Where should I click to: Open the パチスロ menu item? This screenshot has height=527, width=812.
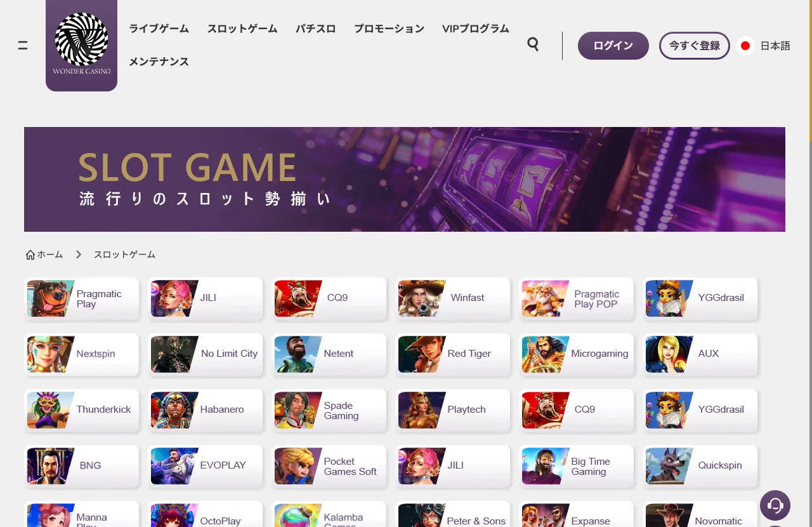point(316,29)
